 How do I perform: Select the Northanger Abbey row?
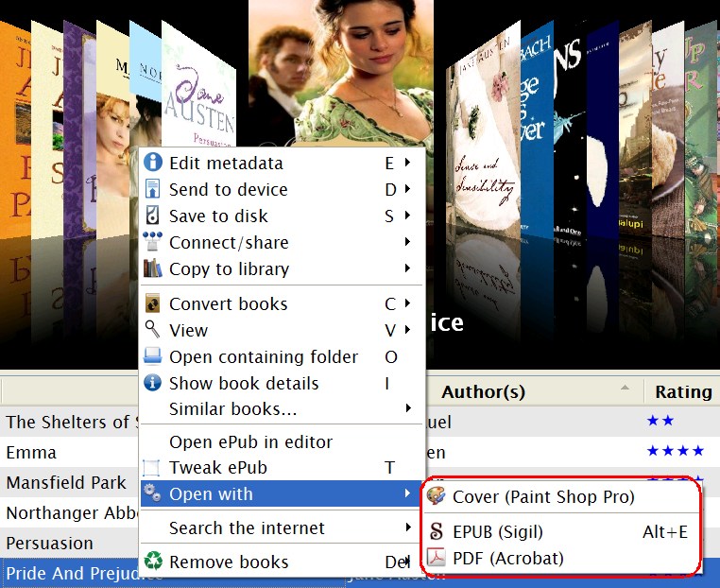point(70,512)
